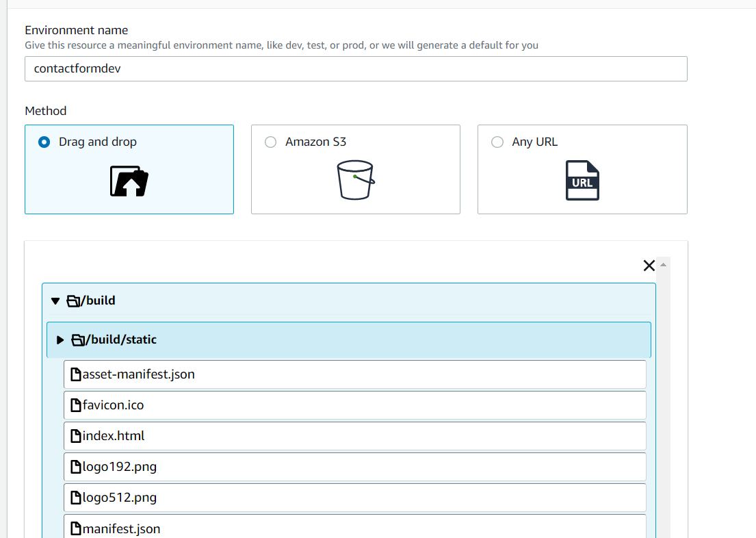Viewport: 756px width, 538px height.
Task: Click the logo512.png file icon
Action: click(76, 498)
